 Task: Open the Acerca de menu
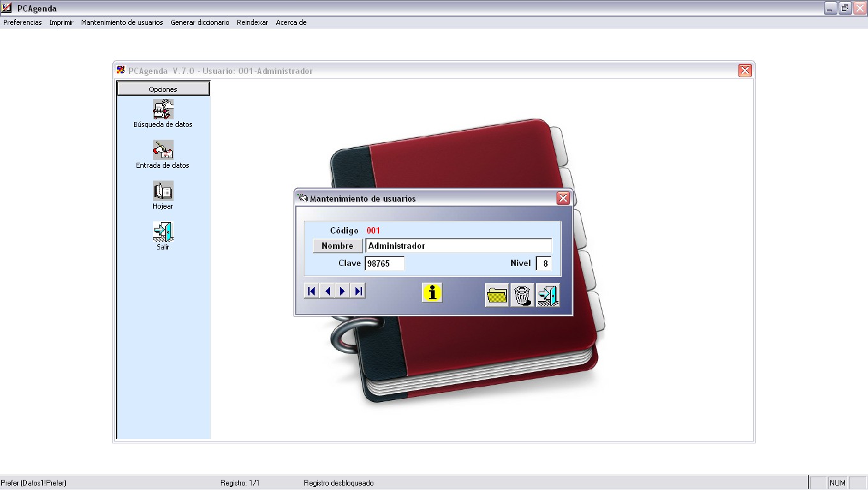(291, 22)
